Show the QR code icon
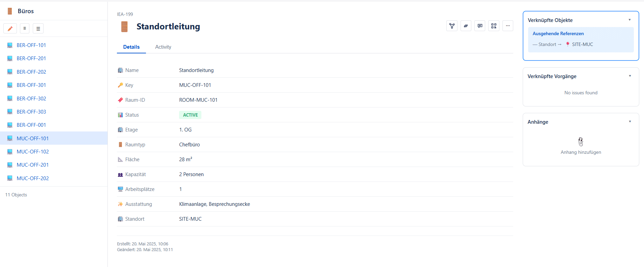 coord(494,26)
